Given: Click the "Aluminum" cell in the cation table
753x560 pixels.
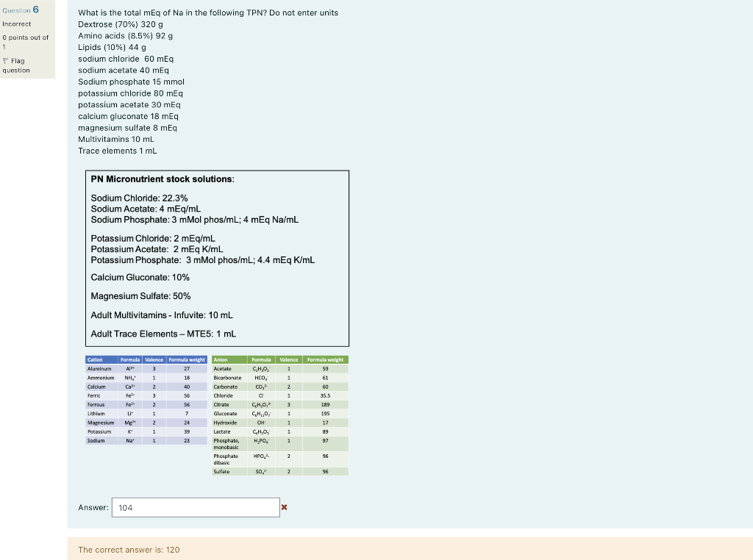Looking at the screenshot, I should [101, 369].
